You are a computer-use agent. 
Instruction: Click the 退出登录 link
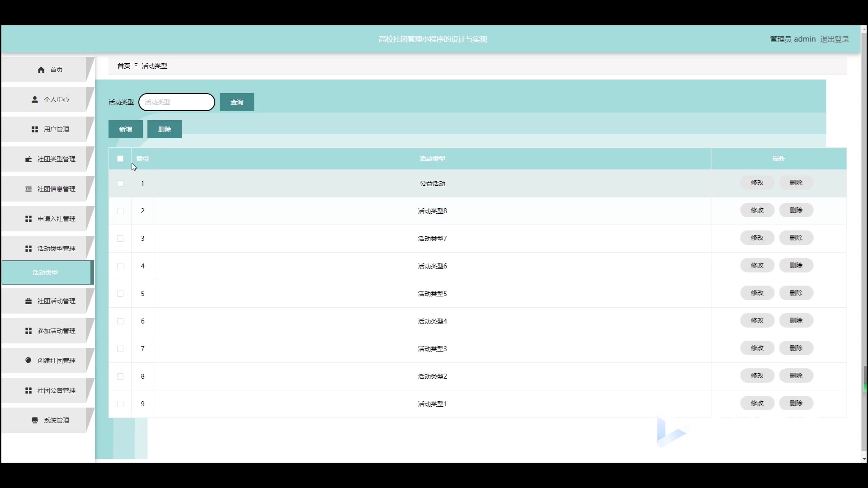835,39
